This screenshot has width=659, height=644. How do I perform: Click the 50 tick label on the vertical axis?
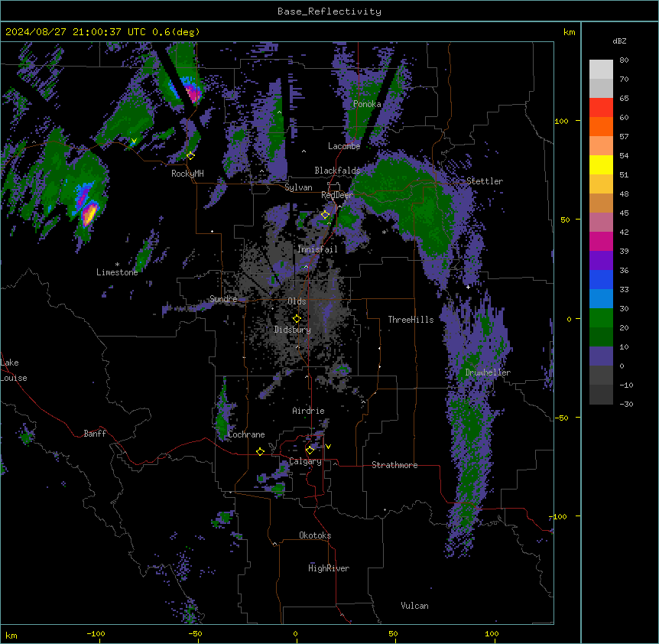coord(565,220)
